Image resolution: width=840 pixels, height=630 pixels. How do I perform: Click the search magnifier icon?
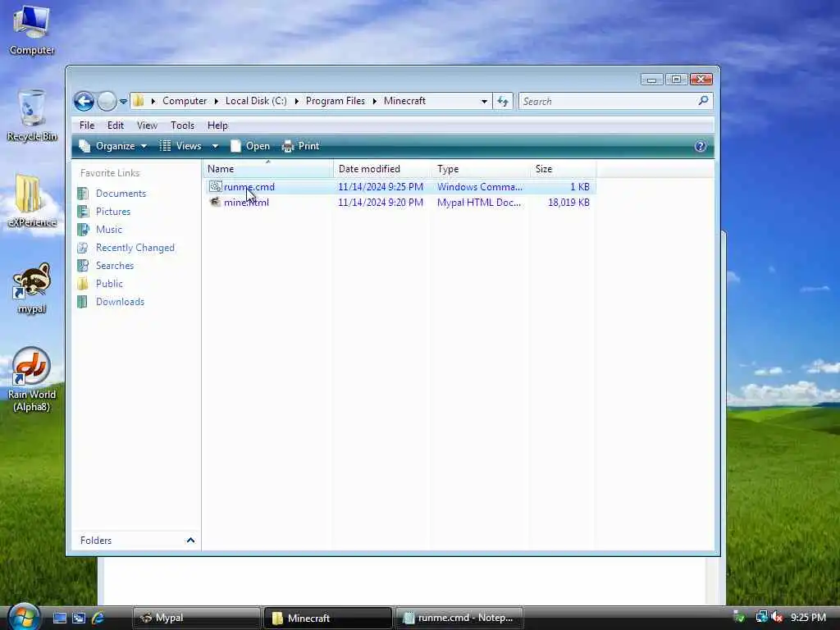(x=703, y=101)
